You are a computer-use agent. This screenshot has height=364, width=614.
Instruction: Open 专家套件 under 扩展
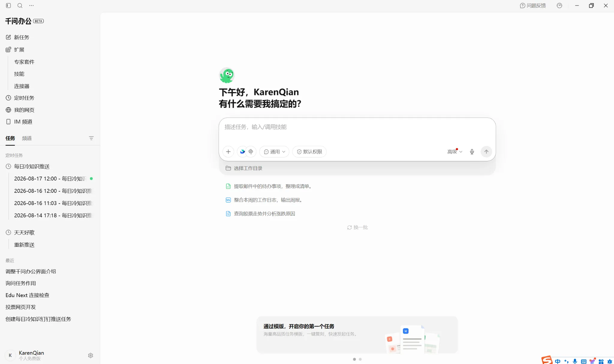point(24,62)
